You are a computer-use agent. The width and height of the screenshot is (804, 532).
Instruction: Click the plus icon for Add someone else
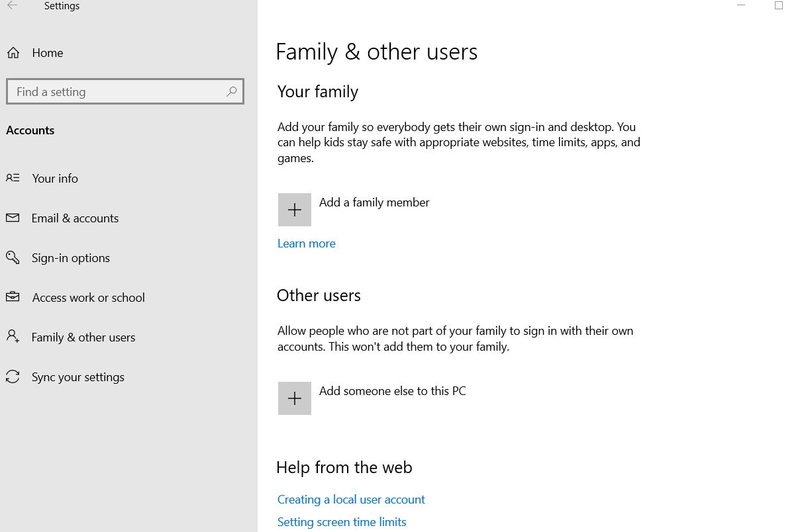pos(295,398)
